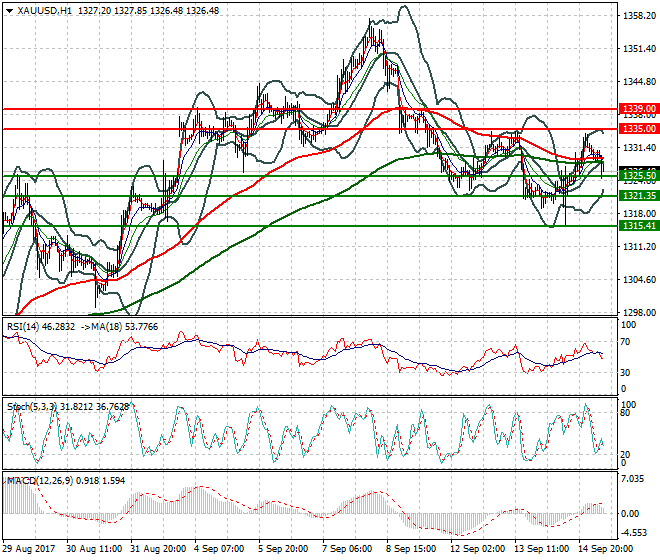The height and width of the screenshot is (560, 660).
Task: Click the Stochastic scale level 20
Action: click(626, 454)
